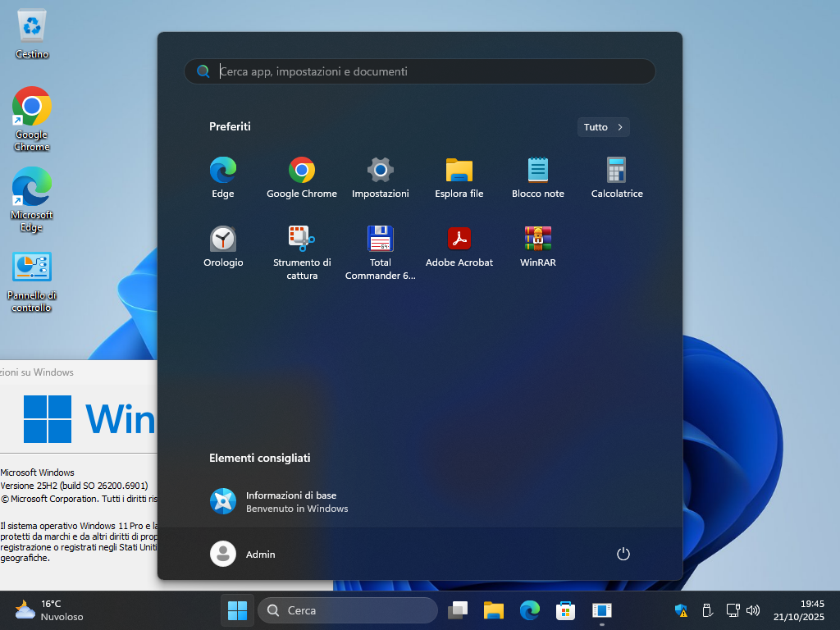Viewport: 840px width, 630px height.
Task: Launch Adobe Acrobat
Action: pos(459,246)
